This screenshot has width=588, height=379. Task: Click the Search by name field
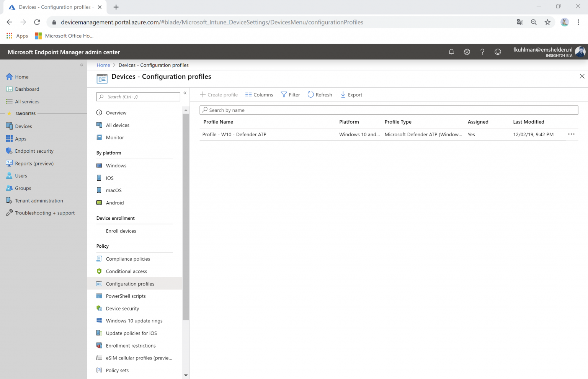tap(389, 110)
